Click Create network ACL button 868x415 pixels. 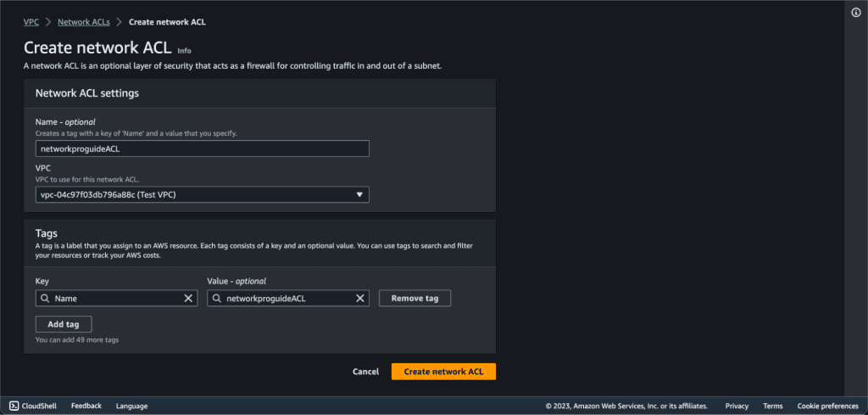click(443, 372)
